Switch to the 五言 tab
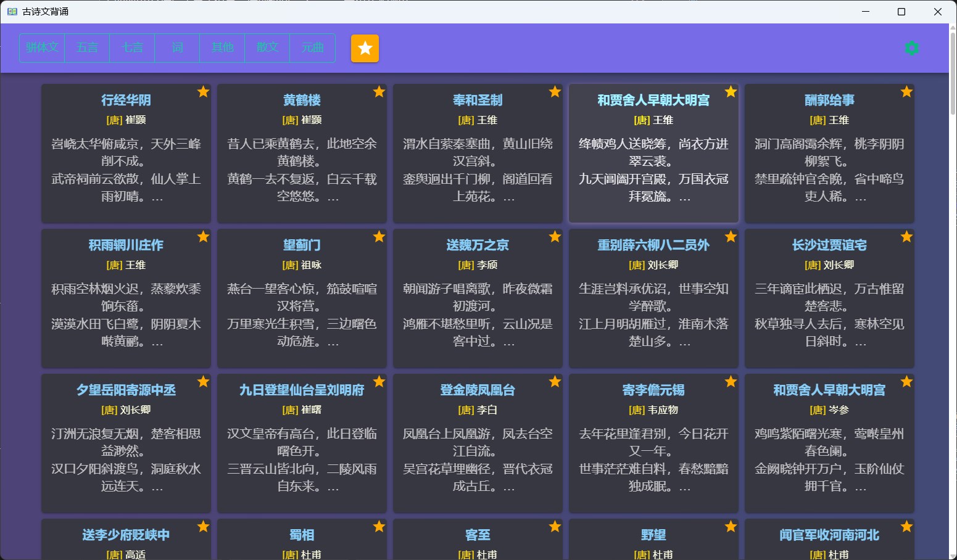 pos(87,48)
